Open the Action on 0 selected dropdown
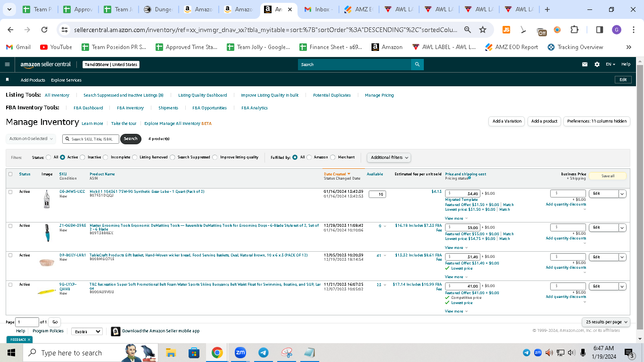Viewport: 644px width, 362px height. coord(31,139)
